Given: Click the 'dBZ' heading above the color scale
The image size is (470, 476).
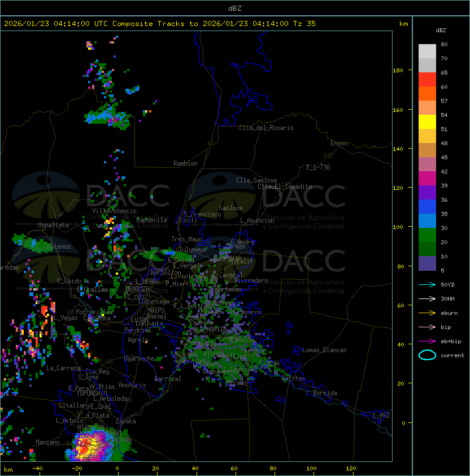Looking at the screenshot, I should click(x=441, y=31).
